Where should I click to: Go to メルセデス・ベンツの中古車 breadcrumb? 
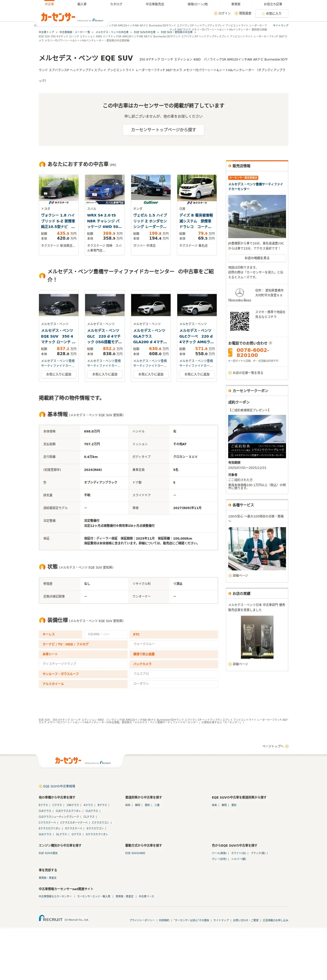click(112, 32)
